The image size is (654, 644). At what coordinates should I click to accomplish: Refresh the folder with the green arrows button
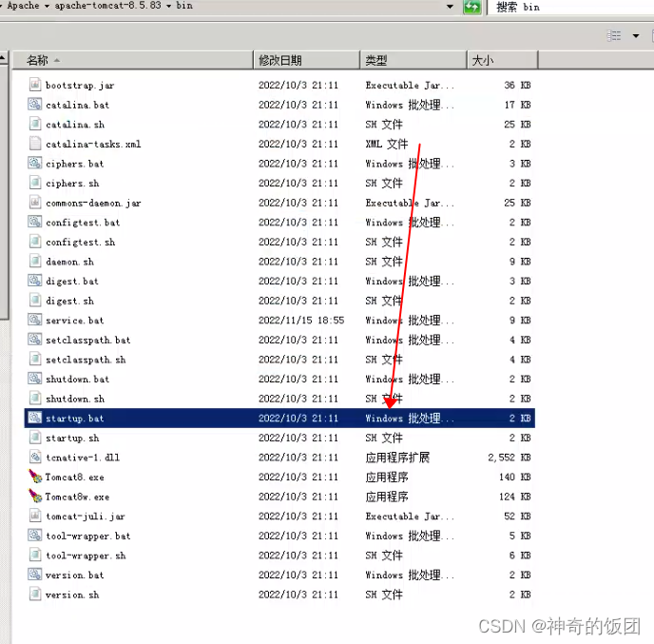472,7
